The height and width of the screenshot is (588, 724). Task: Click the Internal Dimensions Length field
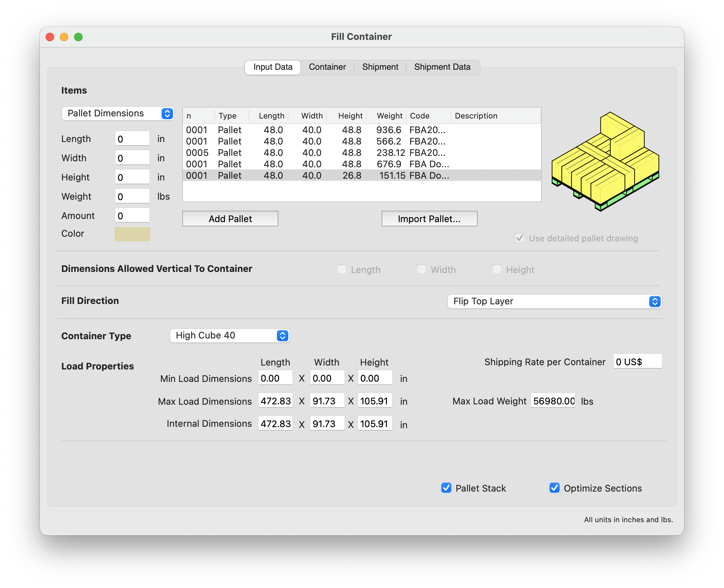point(276,424)
